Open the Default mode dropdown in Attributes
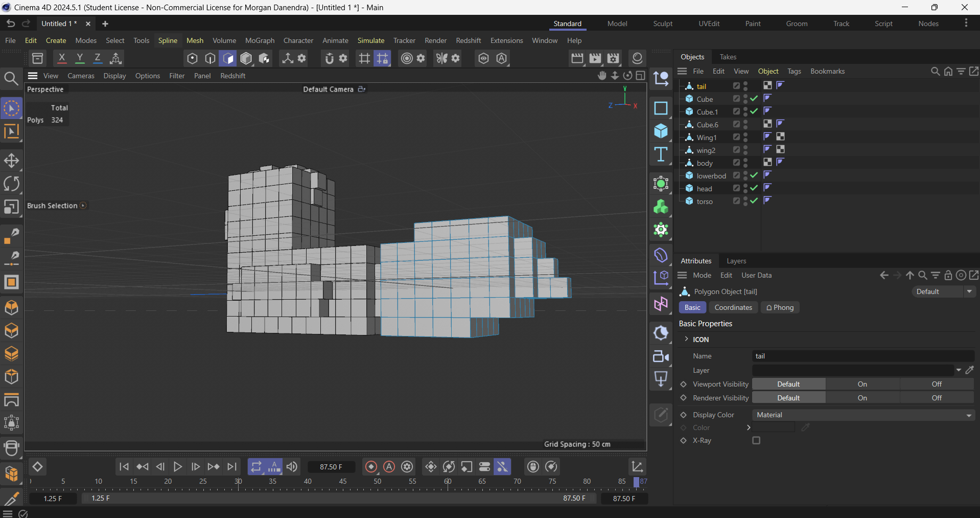 pos(943,291)
